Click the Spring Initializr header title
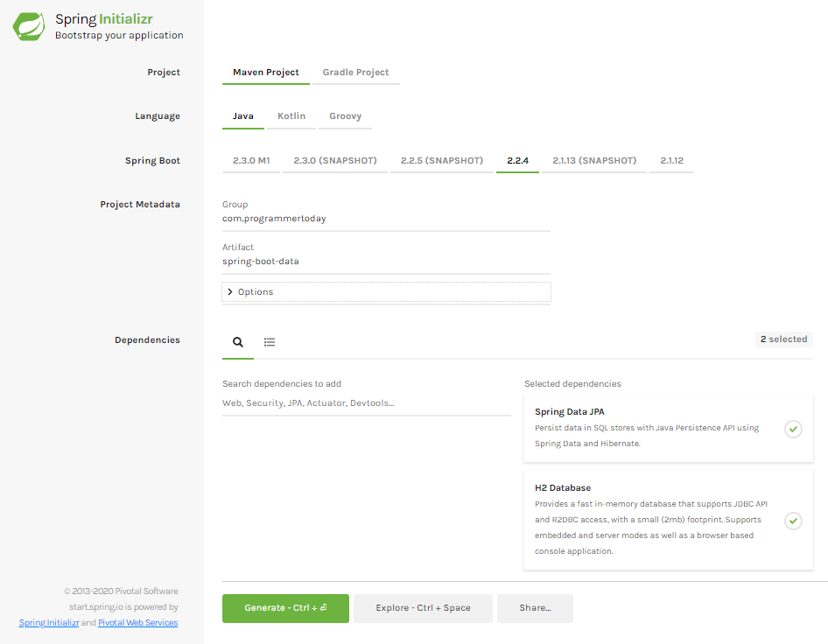Viewport: 828px width, 644px height. tap(104, 19)
